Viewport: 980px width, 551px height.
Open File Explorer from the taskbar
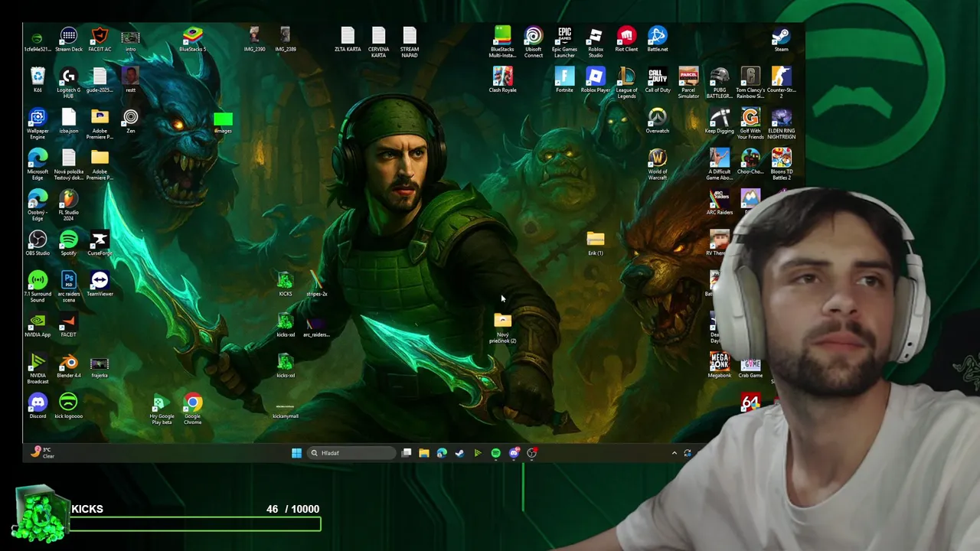(x=424, y=453)
